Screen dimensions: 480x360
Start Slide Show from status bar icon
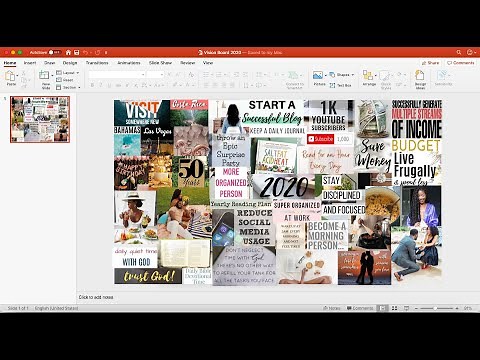coord(406,308)
